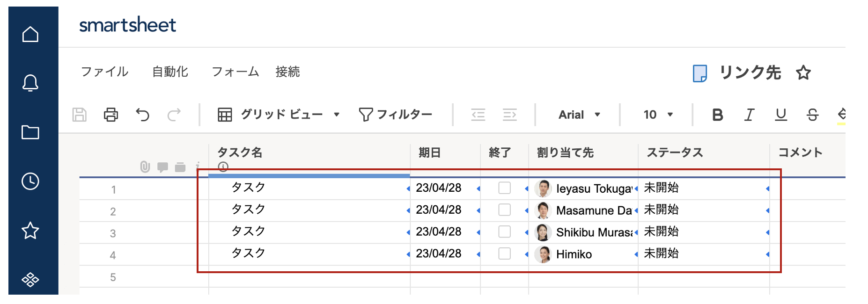Open the notifications bell in sidebar
This screenshot has width=868, height=304.
pyautogui.click(x=30, y=83)
